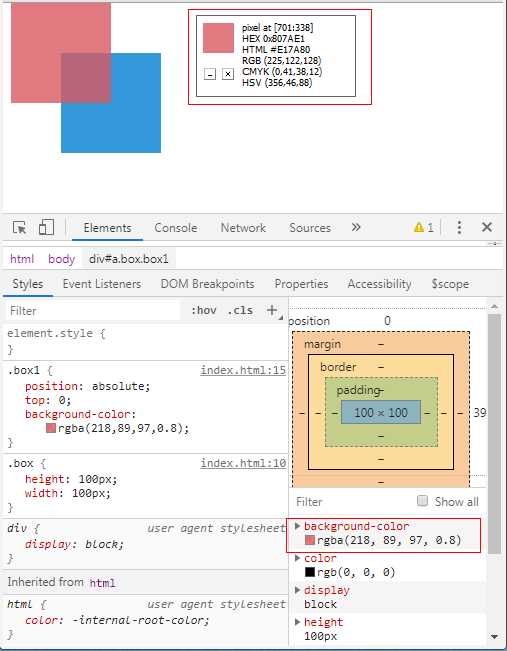Switch to the Elements tab
This screenshot has width=507, height=651.
[x=107, y=228]
